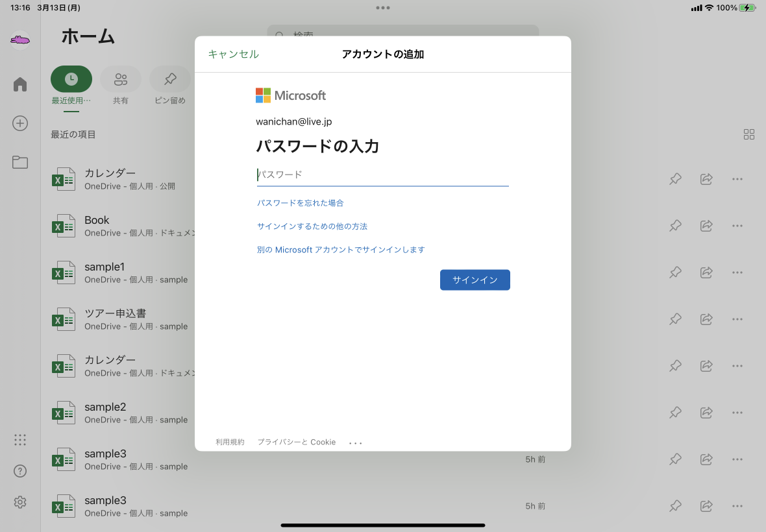Click the パスワード input field

coord(382,174)
